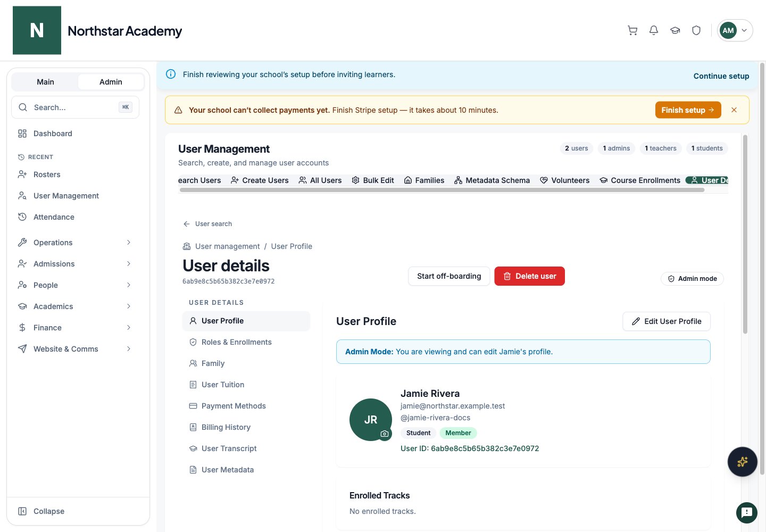Expand the Academics section

(75, 306)
